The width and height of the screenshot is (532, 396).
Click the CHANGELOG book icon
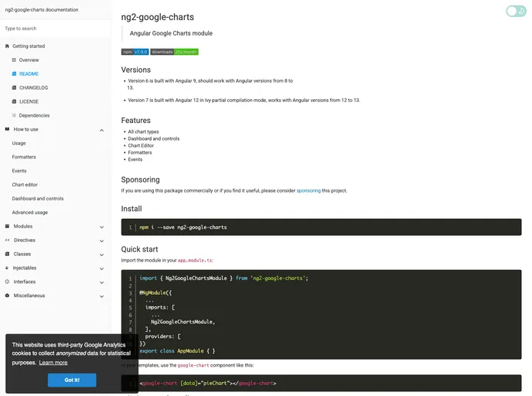point(14,88)
